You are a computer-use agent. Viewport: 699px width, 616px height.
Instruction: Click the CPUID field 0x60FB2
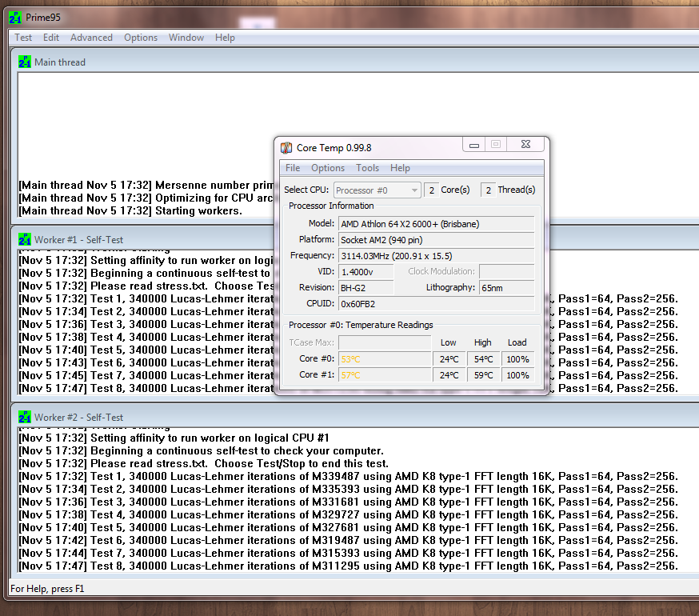point(437,304)
